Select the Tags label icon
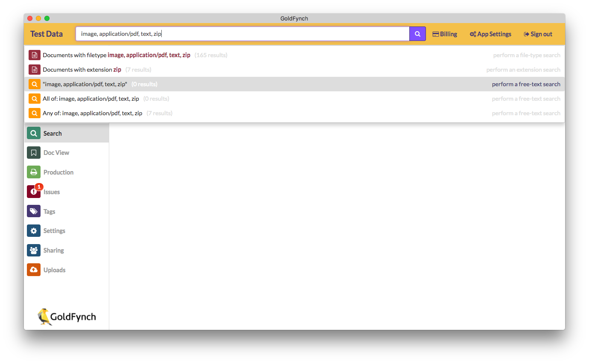The width and height of the screenshot is (589, 364). click(33, 211)
